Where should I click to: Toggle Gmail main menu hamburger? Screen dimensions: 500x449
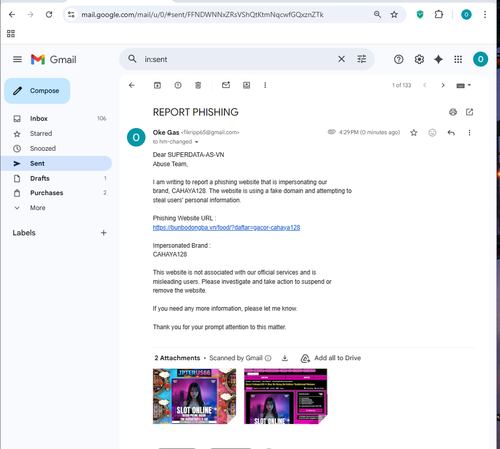(17, 59)
